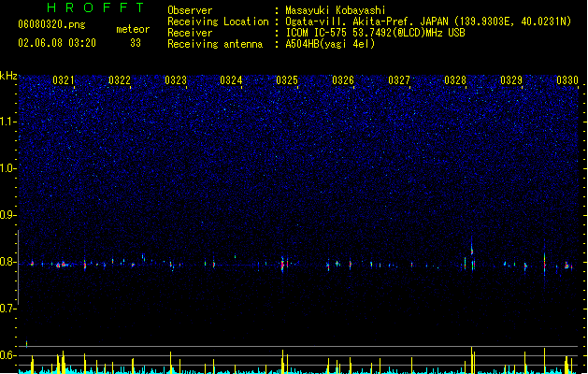The height and width of the screenshot is (374, 588).
Task: Click the 0330 time marker
Action: coord(567,79)
